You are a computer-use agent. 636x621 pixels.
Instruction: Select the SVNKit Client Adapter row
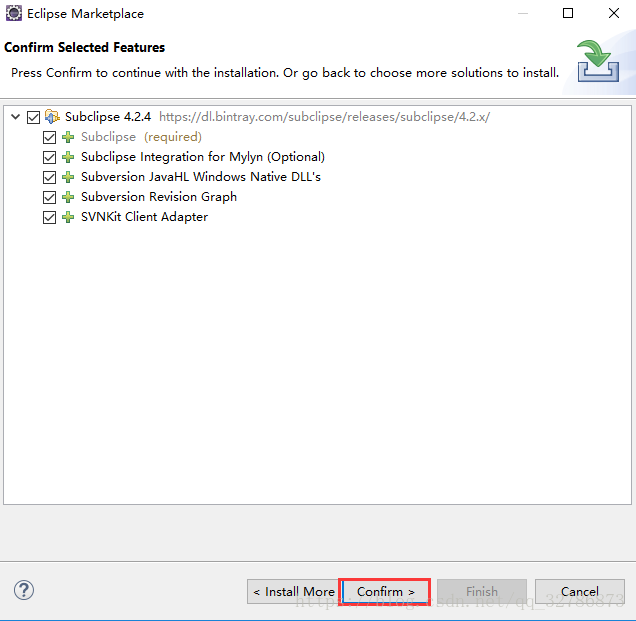(144, 217)
